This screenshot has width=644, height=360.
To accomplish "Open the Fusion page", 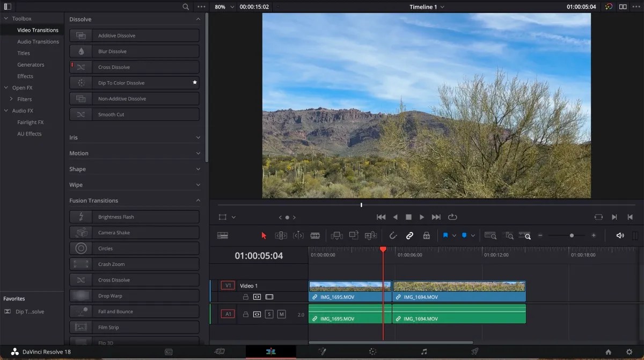I will click(323, 351).
